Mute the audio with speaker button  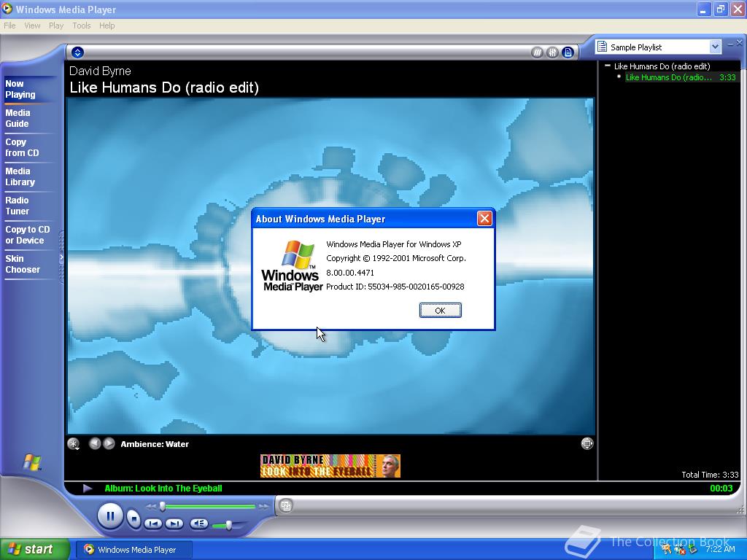(x=198, y=524)
